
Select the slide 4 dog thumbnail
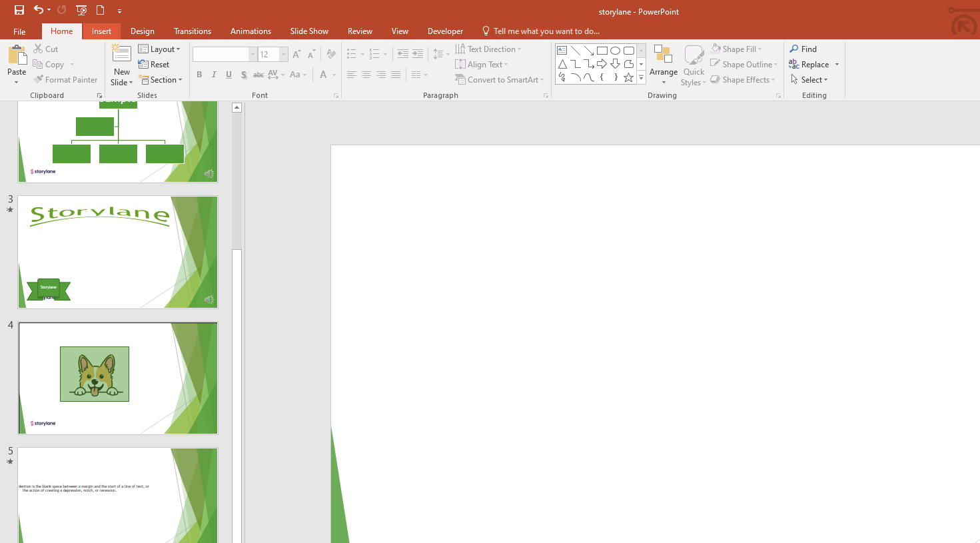point(118,378)
